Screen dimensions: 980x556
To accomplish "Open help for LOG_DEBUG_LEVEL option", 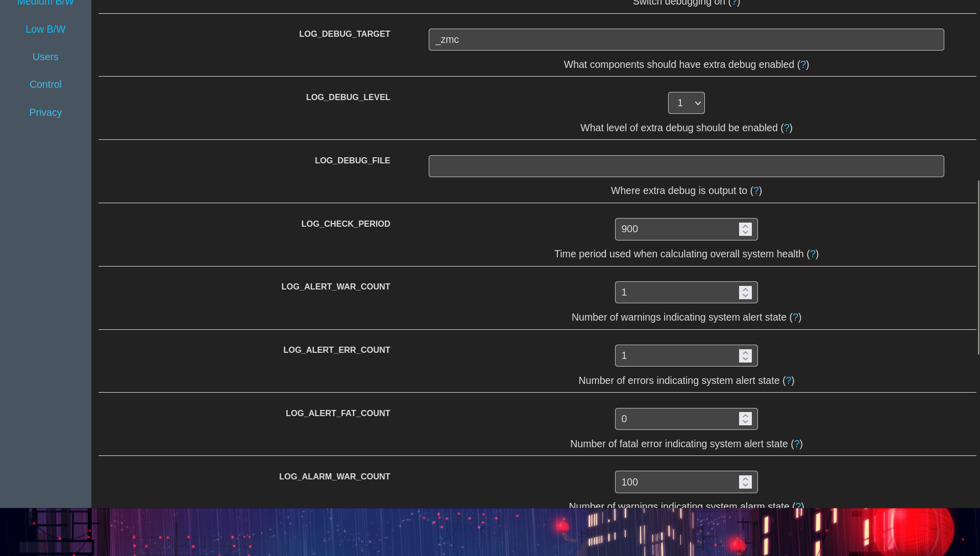I will pyautogui.click(x=787, y=128).
